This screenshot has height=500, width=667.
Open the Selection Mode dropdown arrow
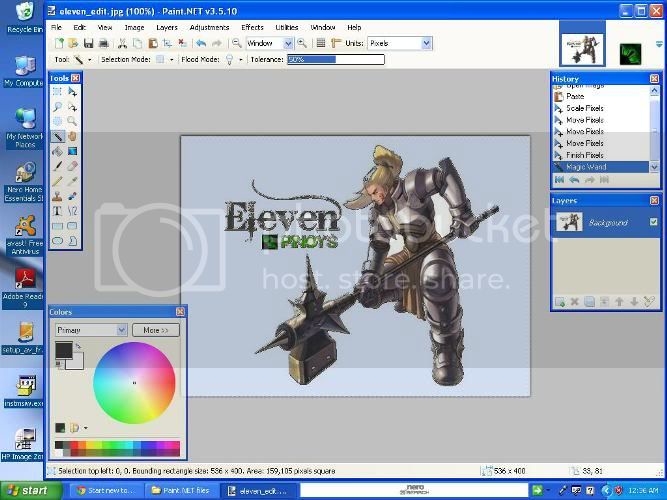(x=171, y=60)
